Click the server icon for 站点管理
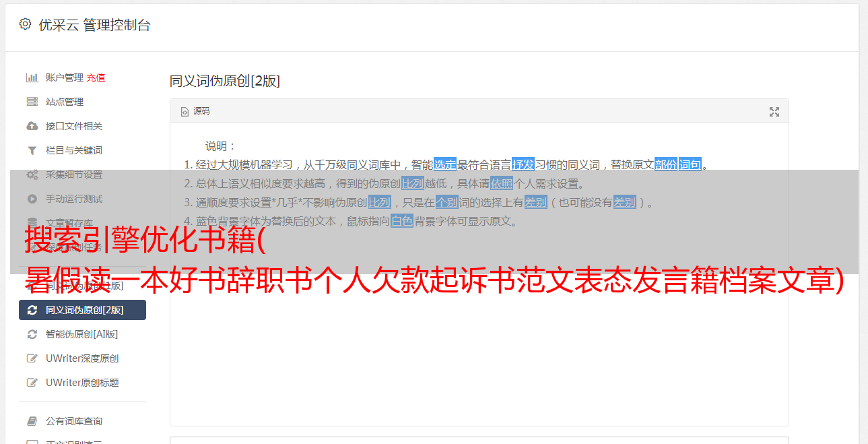Screen dimensions: 868x444 coord(32,102)
